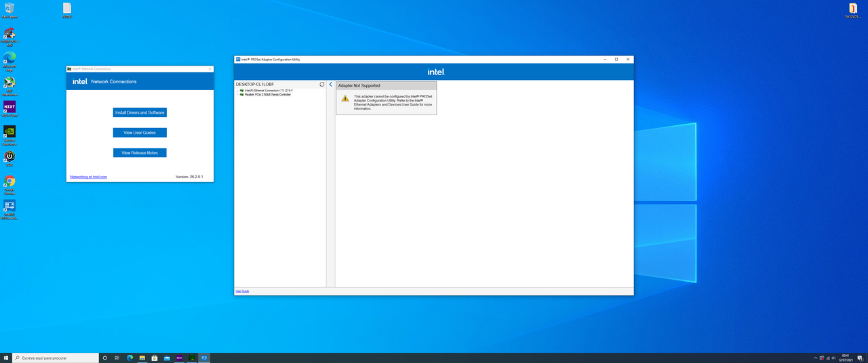The width and height of the screenshot is (868, 363).
Task: Click Intel logo in PROSet utility banner
Action: 436,72
